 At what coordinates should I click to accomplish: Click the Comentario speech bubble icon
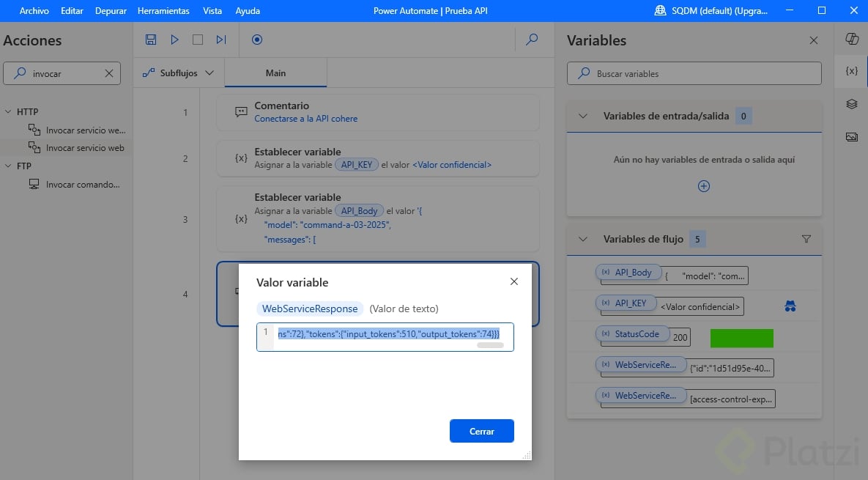(242, 112)
